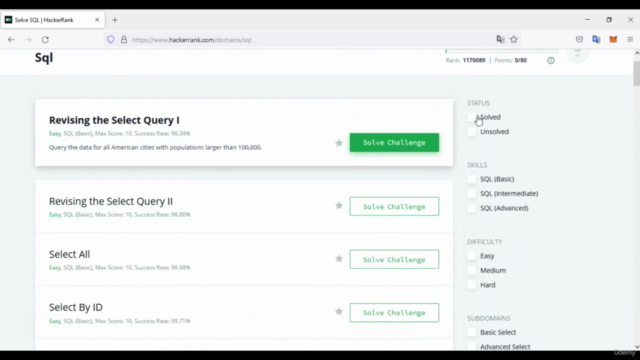Star the Select By ID challenge
Screen dimensions: 640x360
click(339, 312)
